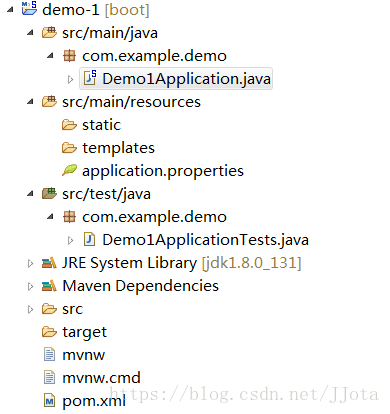Expand the Maven Dependencies node
The image size is (390, 414).
[30, 286]
